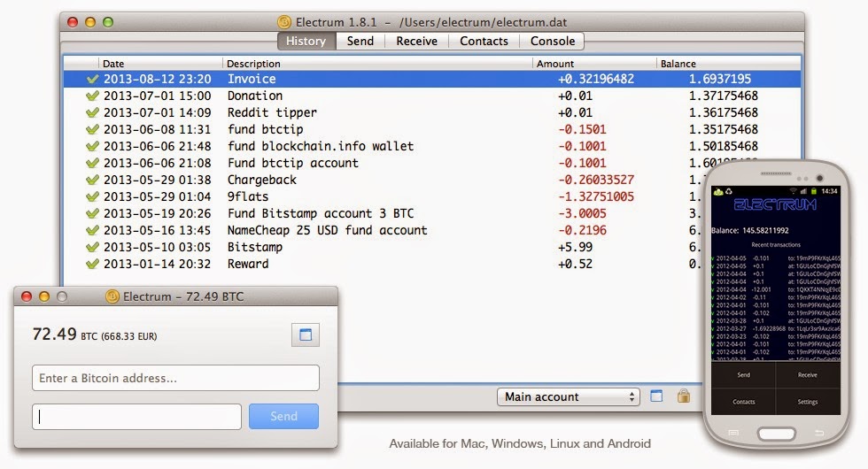Expand the Main account dropdown

pyautogui.click(x=569, y=396)
